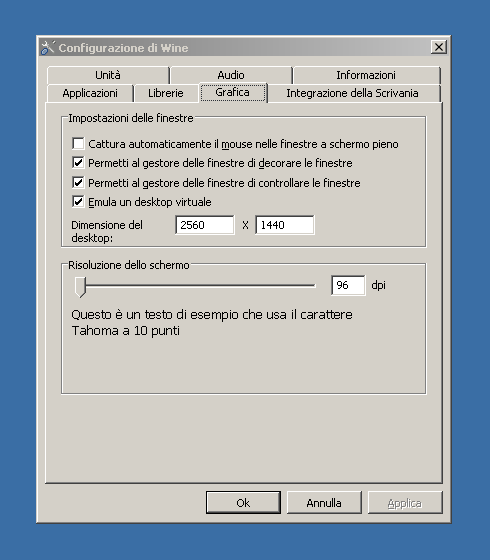Toggle window manager decorating windows checkbox

(78, 163)
